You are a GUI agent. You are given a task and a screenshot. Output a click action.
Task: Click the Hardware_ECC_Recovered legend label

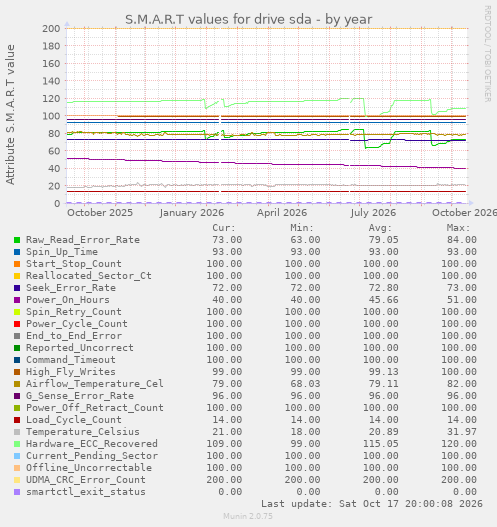tap(92, 444)
